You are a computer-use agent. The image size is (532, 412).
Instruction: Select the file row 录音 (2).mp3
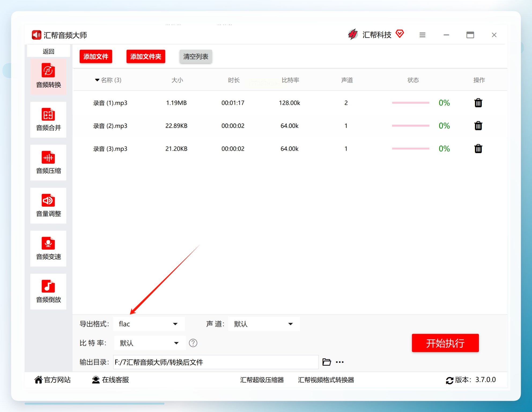(x=290, y=126)
